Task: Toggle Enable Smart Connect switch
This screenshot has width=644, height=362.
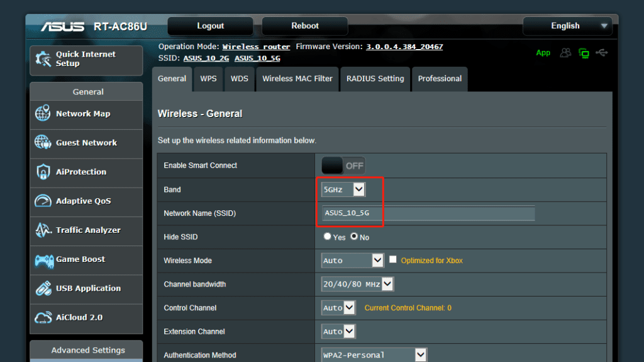Action: [343, 166]
